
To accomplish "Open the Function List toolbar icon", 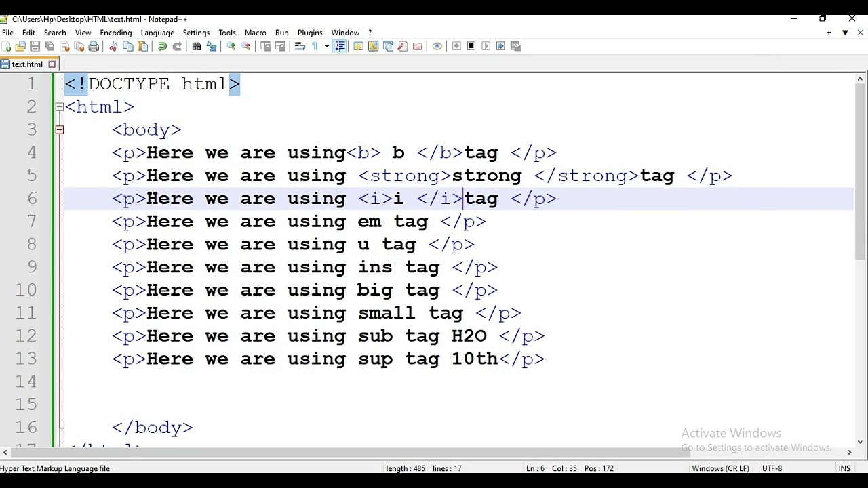I will pos(403,46).
